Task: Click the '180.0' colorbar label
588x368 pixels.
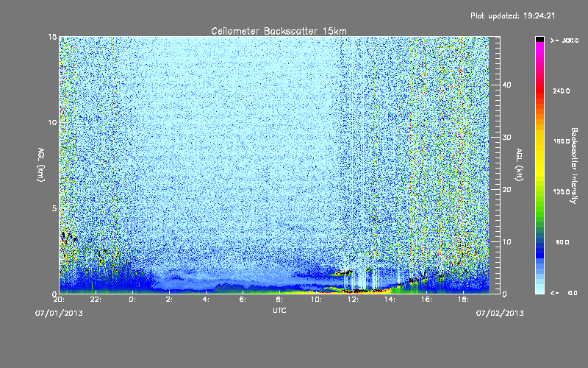Action: coord(562,141)
